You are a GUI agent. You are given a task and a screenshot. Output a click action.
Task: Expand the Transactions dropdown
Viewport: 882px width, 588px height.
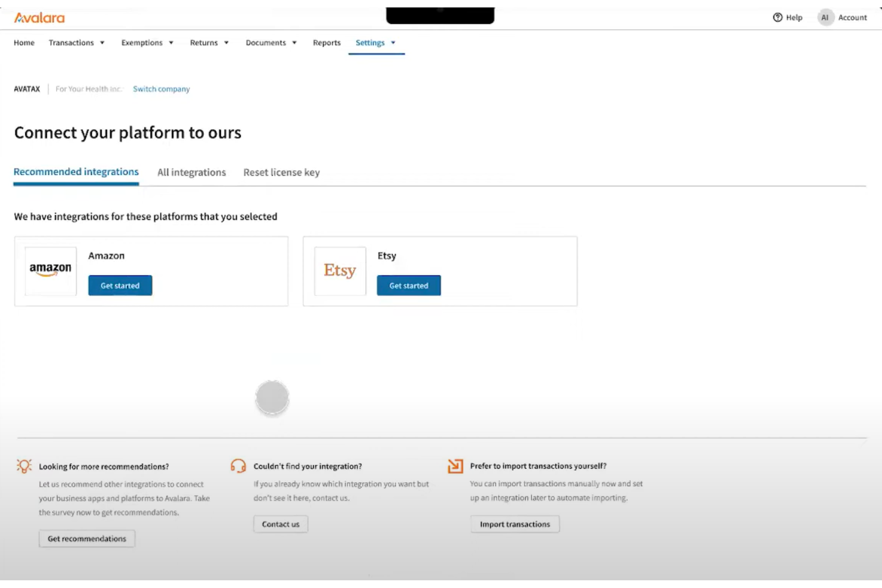coord(76,42)
